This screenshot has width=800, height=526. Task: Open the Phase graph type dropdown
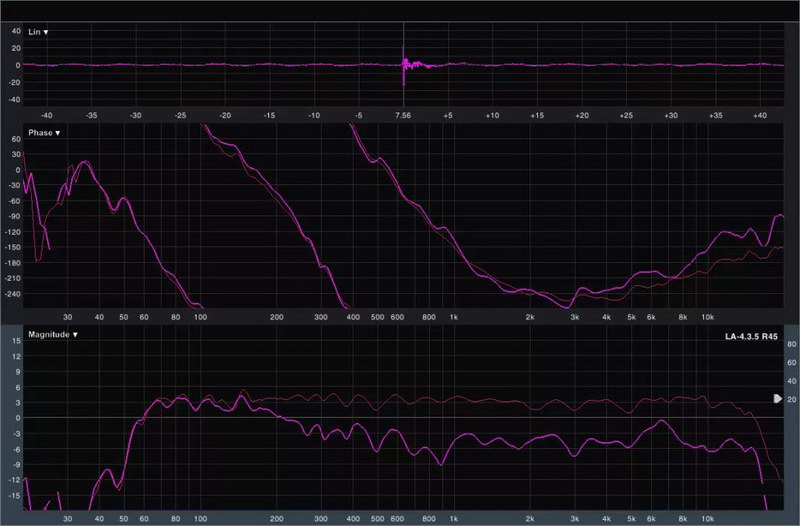pyautogui.click(x=44, y=133)
